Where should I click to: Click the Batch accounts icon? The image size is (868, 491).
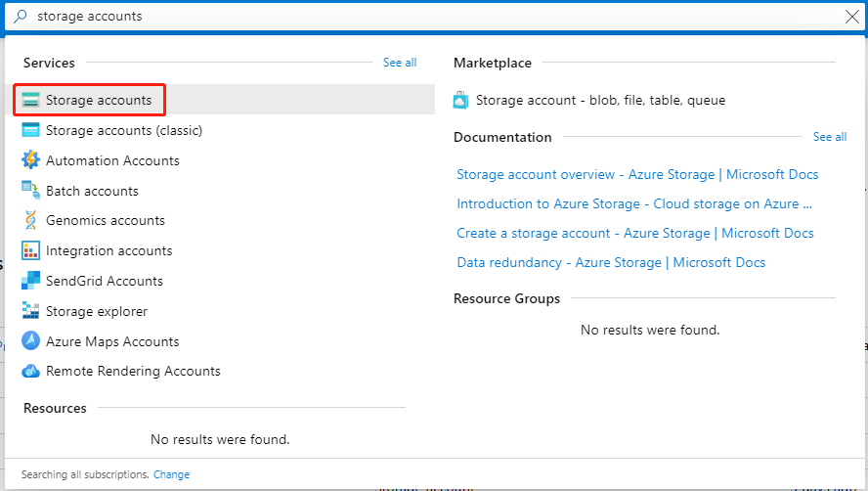pyautogui.click(x=30, y=191)
